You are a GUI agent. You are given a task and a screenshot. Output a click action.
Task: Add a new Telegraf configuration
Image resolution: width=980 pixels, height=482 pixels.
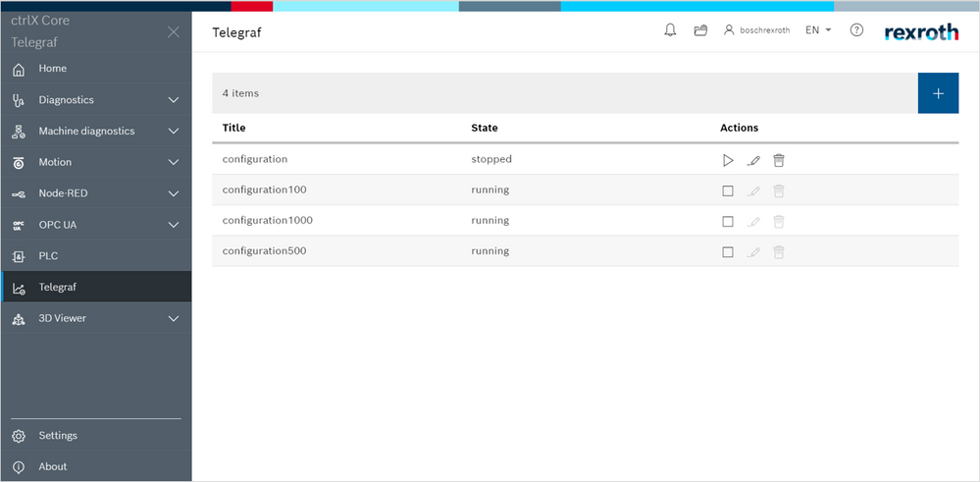938,93
